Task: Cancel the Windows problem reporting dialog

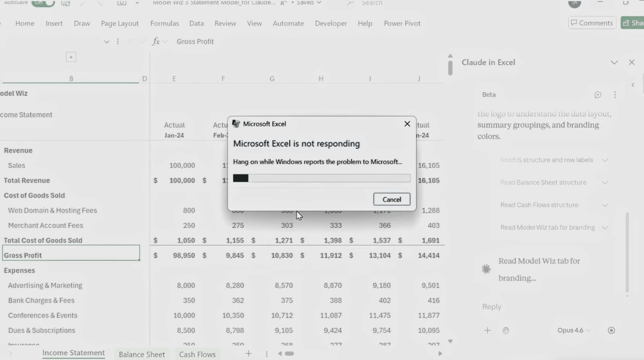Action: [x=392, y=199]
